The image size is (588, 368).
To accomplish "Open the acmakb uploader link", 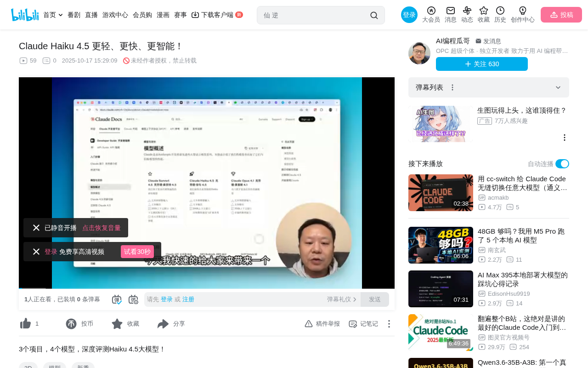I will 498,197.
